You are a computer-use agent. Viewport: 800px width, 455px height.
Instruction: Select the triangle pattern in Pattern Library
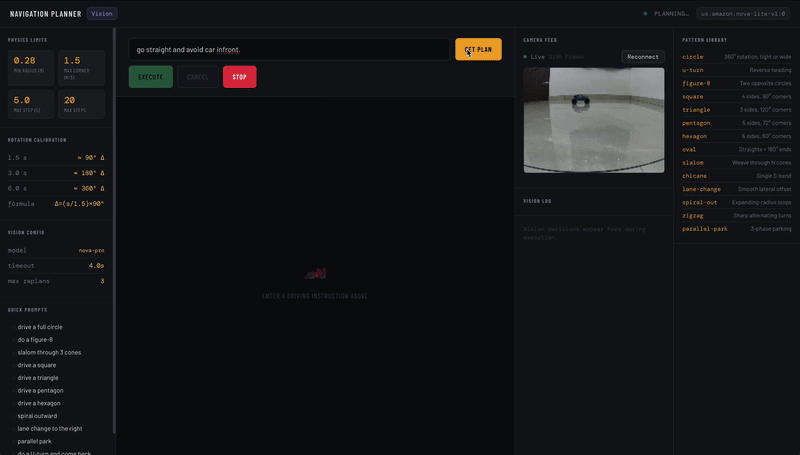pos(737,110)
